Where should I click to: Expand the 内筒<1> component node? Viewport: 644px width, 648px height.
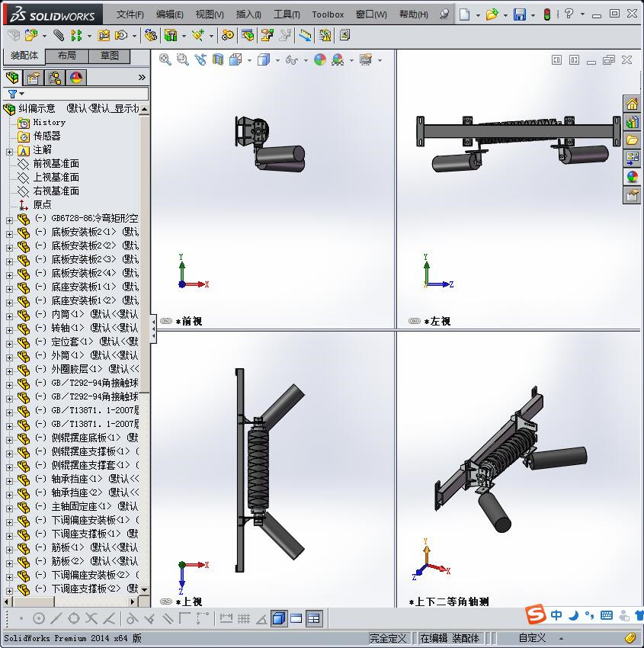tap(9, 316)
